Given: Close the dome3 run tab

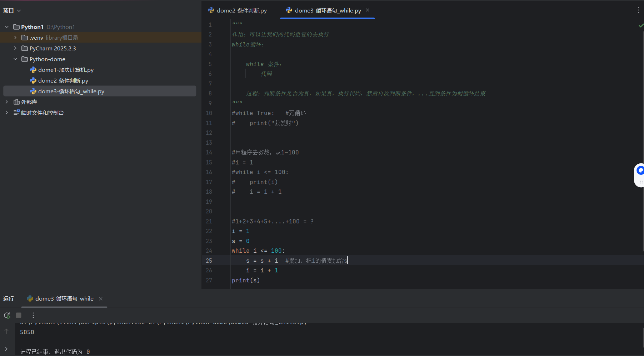Looking at the screenshot, I should coord(101,299).
